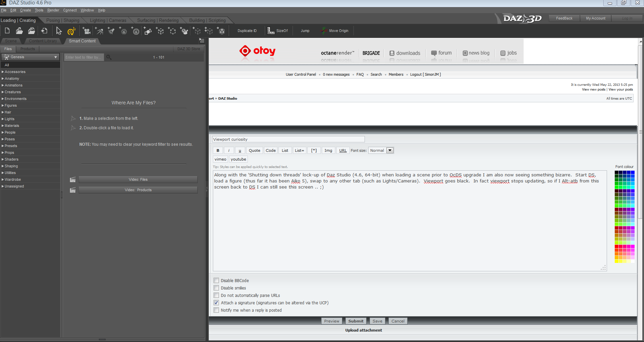Click the Open file folder icon
644x342 pixels.
tap(19, 31)
